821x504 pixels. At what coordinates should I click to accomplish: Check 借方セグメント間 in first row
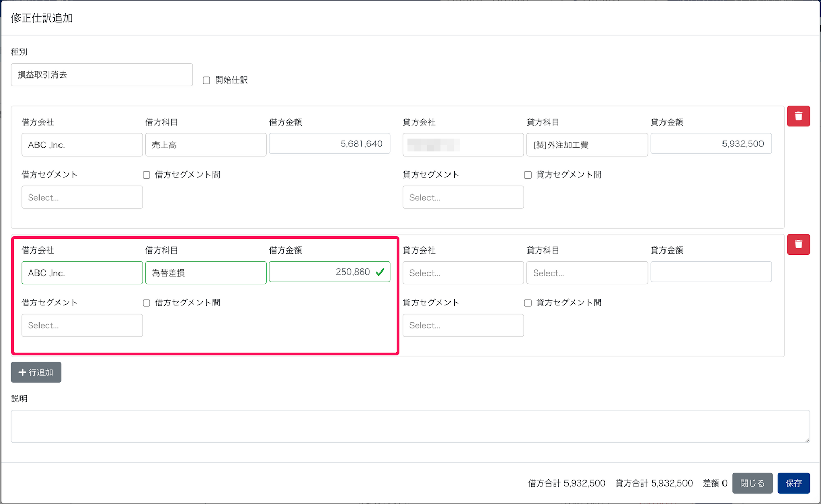click(x=146, y=175)
